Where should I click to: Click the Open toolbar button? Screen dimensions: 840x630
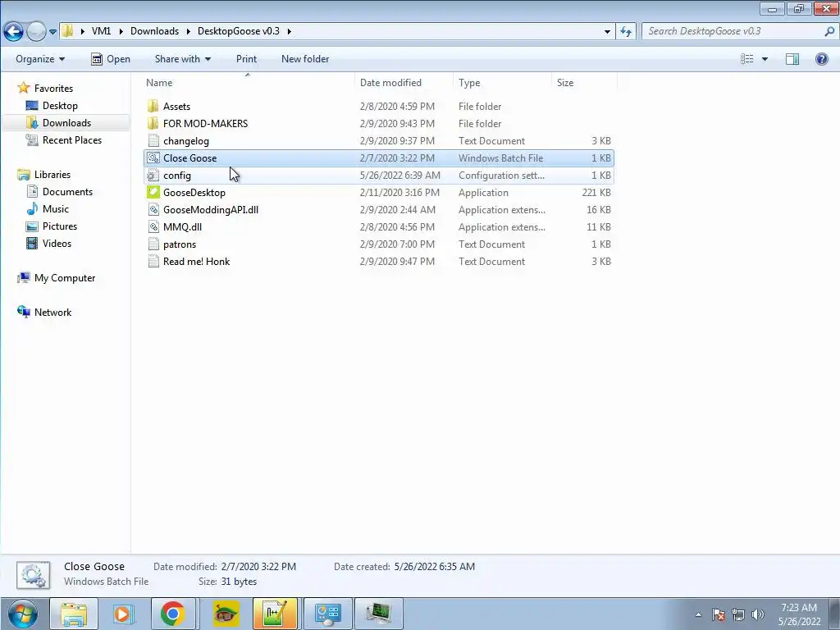tap(111, 59)
